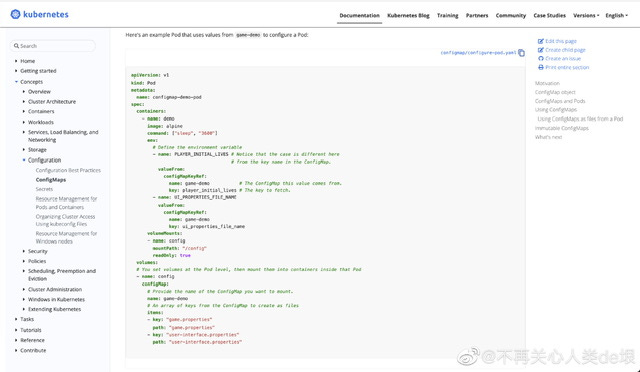The height and width of the screenshot is (372, 640).
Task: Jump to Motivation section
Action: (x=547, y=83)
